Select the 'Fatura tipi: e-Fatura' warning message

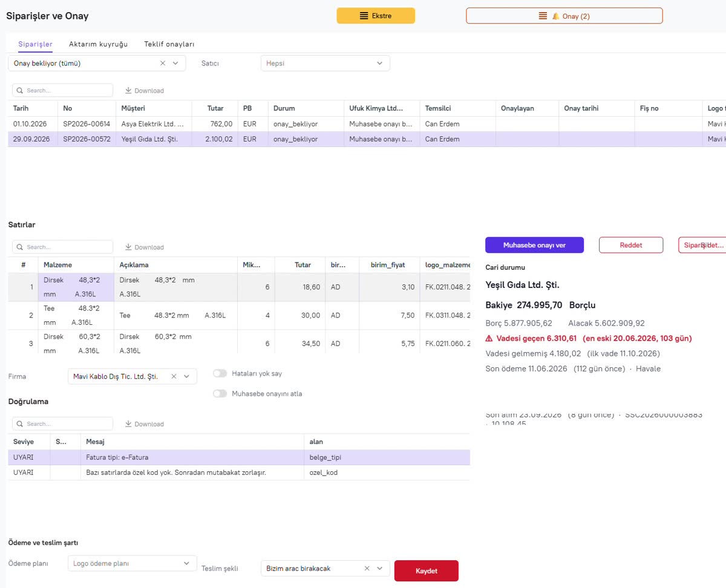pyautogui.click(x=192, y=457)
